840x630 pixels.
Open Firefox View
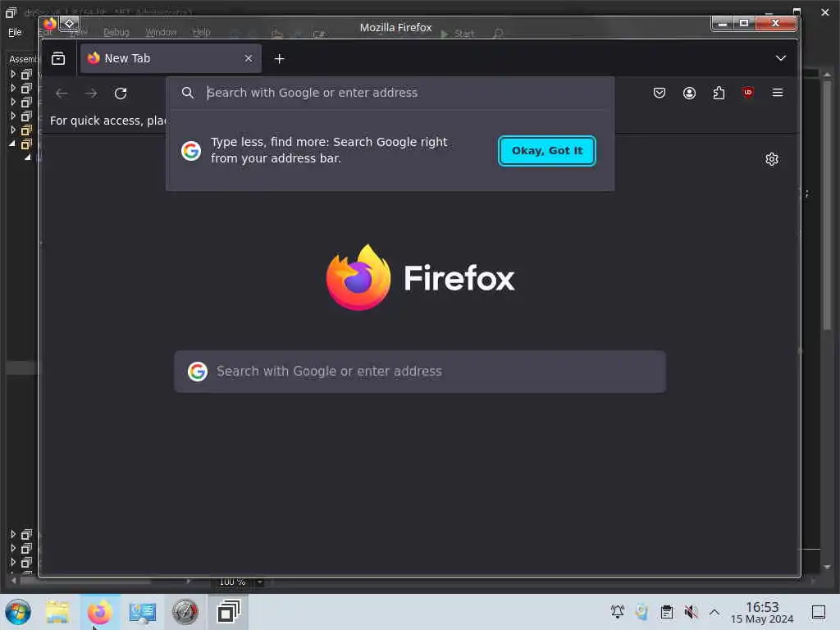[x=58, y=58]
